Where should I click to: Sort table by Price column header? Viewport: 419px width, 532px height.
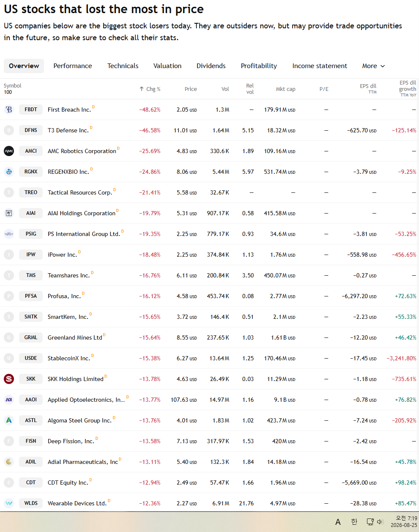point(191,89)
